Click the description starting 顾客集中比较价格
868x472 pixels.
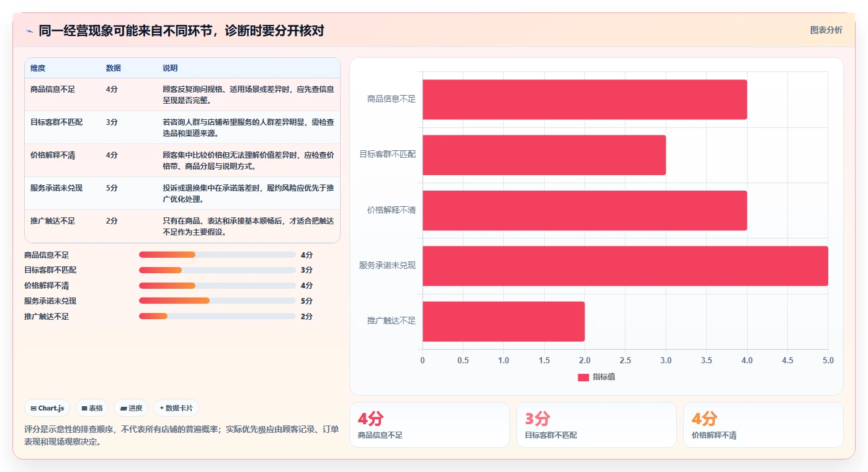tap(248, 160)
